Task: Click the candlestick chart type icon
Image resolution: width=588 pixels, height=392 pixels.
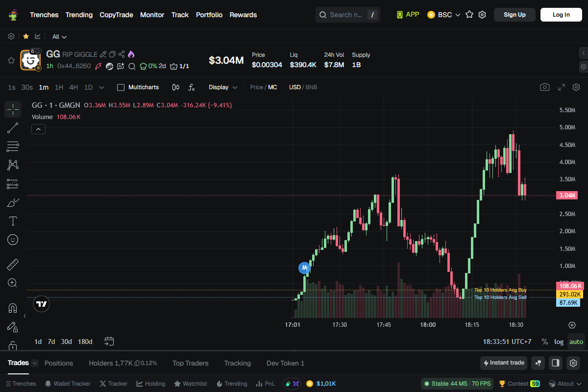Action: coord(176,87)
